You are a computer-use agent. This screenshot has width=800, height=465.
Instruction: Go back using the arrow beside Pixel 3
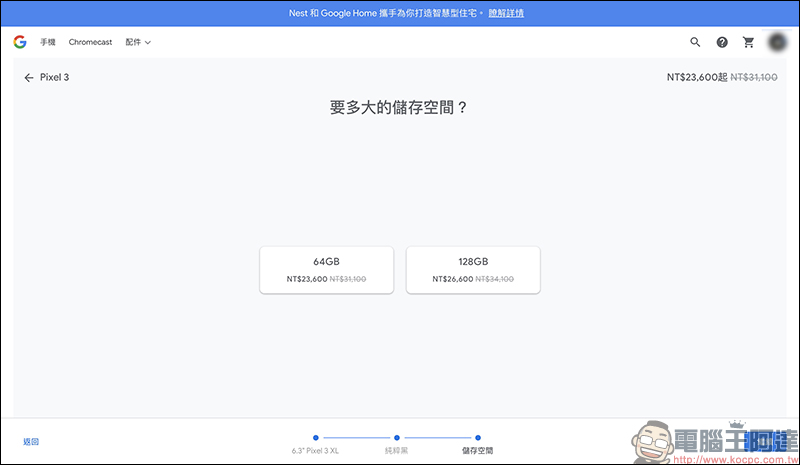(29, 78)
